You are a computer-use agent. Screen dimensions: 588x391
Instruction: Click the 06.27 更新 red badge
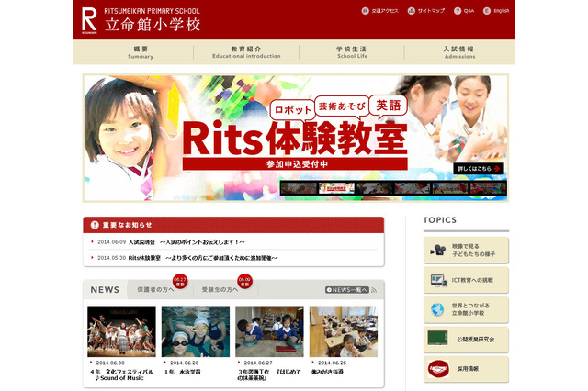[x=180, y=282]
